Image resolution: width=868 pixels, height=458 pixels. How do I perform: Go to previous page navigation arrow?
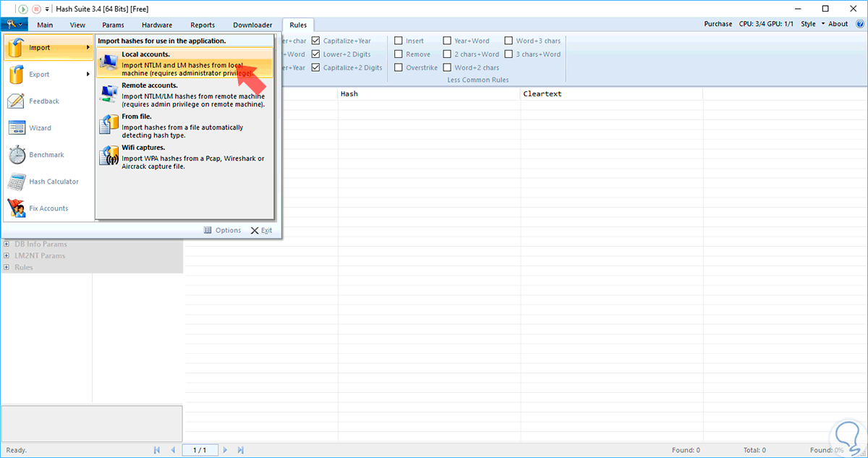(173, 450)
